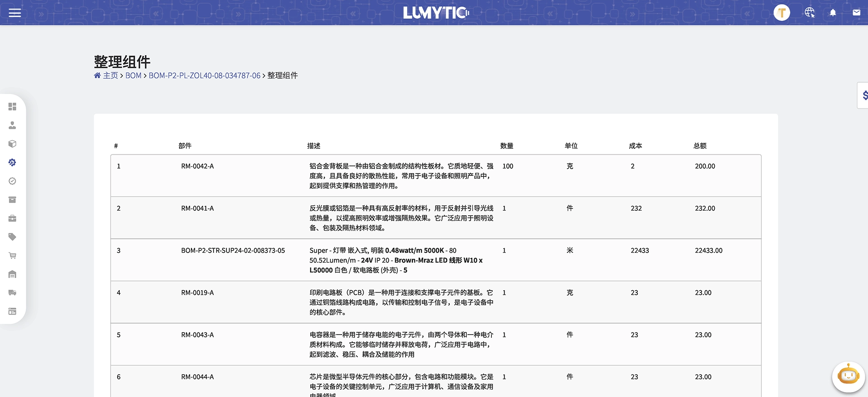
Task: Open the delivery truck sidebar icon
Action: click(13, 293)
